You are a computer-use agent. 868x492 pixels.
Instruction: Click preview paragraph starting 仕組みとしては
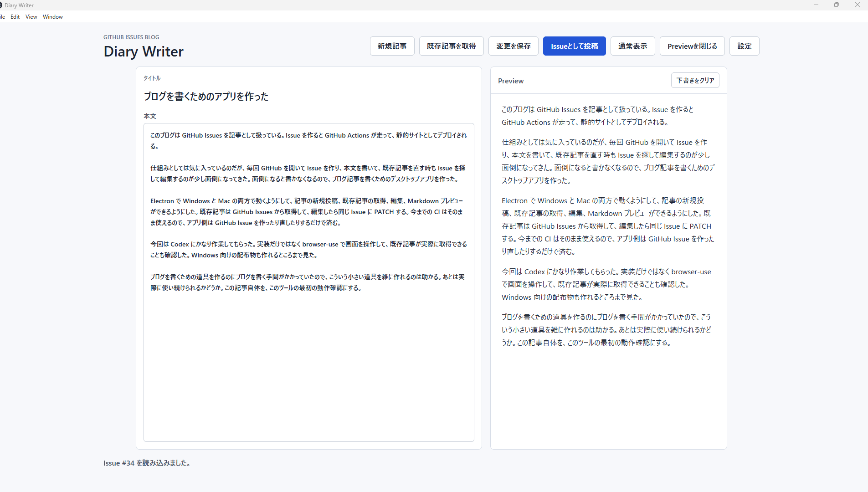pyautogui.click(x=608, y=161)
